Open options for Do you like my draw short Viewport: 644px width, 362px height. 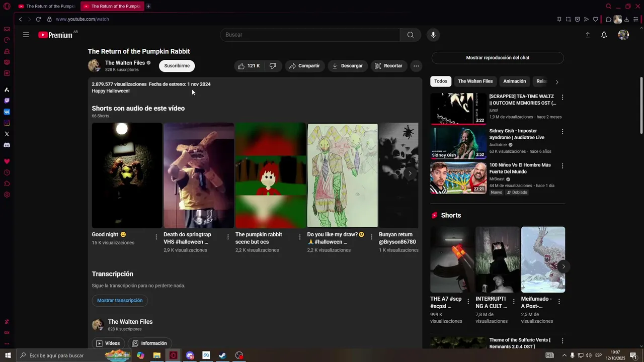[372, 237]
